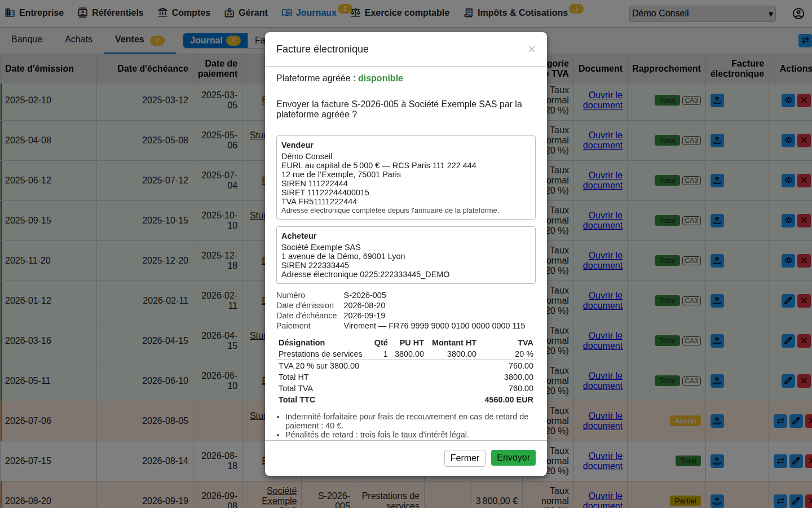Close the Facture électronique dialog with the ×
This screenshot has height=508, width=812.
click(532, 50)
